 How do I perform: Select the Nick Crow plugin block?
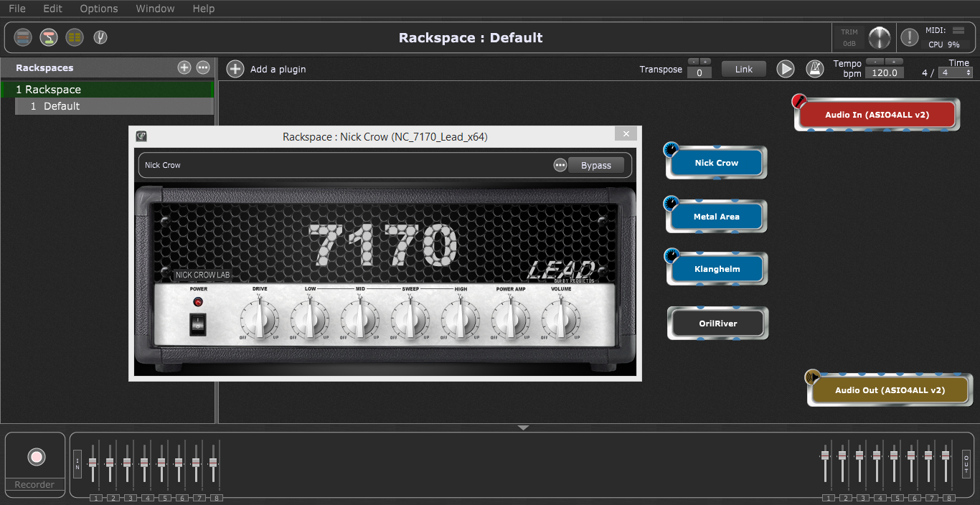click(716, 163)
